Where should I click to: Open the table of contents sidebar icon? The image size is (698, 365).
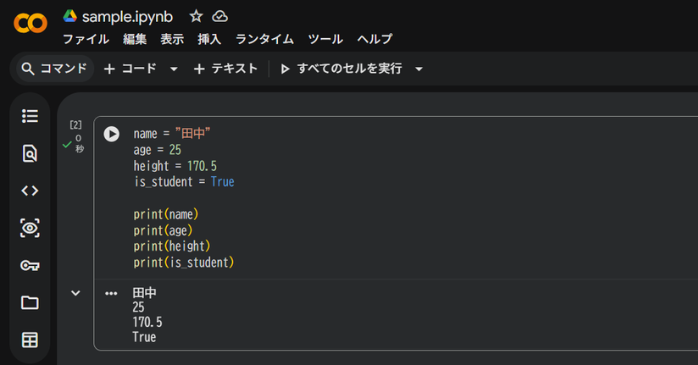click(x=30, y=116)
